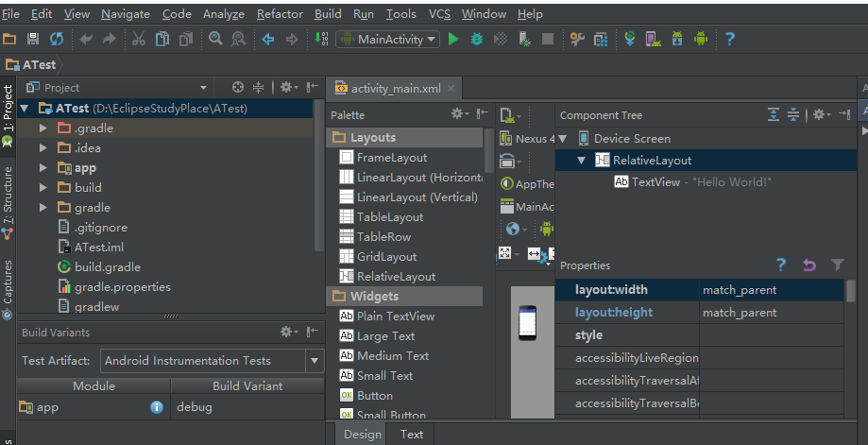
Task: Click the scroll from source target icon
Action: tap(237, 87)
